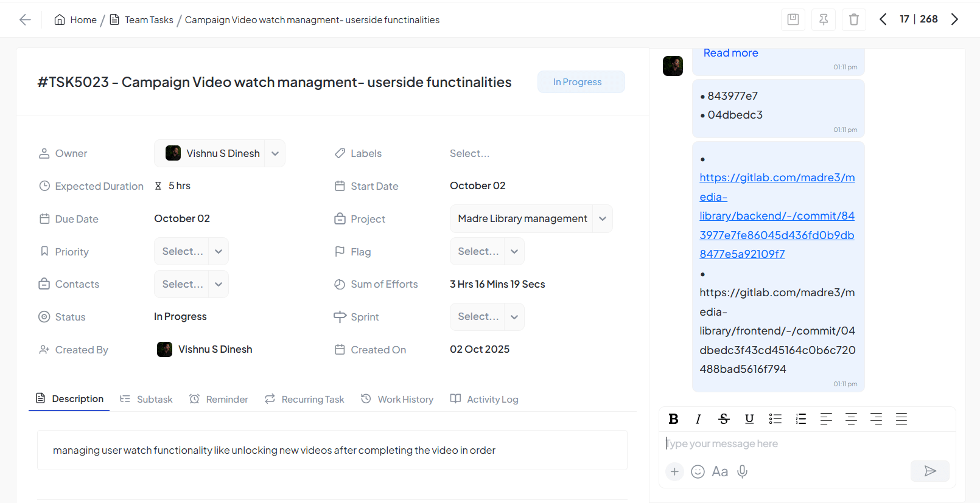Open the Work History tab
The height and width of the screenshot is (503, 980).
tap(397, 399)
